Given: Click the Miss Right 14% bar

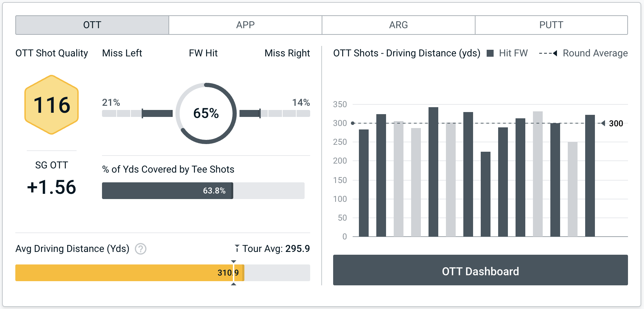Looking at the screenshot, I should [x=275, y=113].
